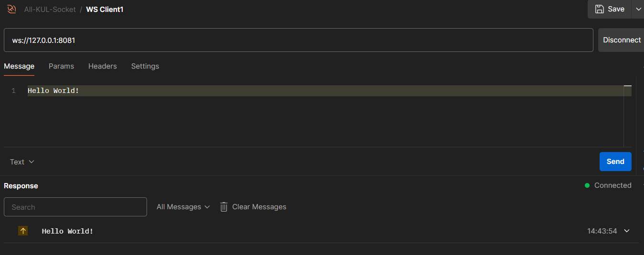Click the WS Client1 request name
This screenshot has width=644, height=255.
(x=105, y=9)
